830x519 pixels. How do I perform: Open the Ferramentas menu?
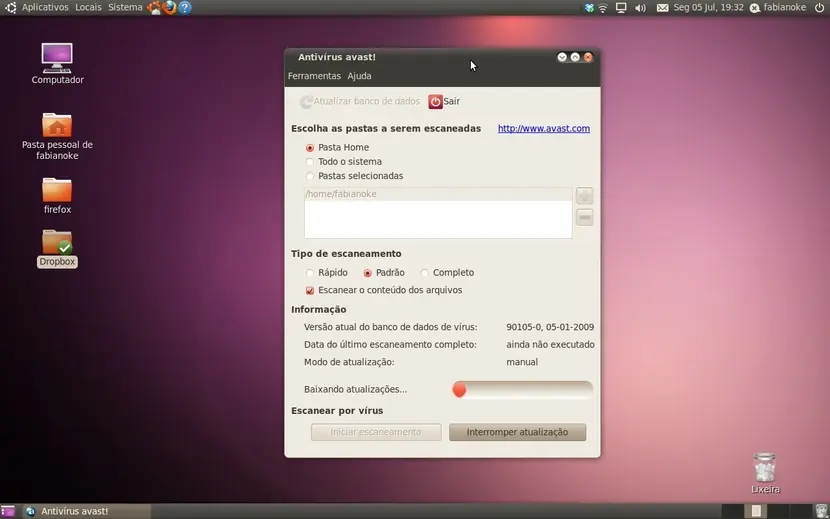[x=314, y=76]
